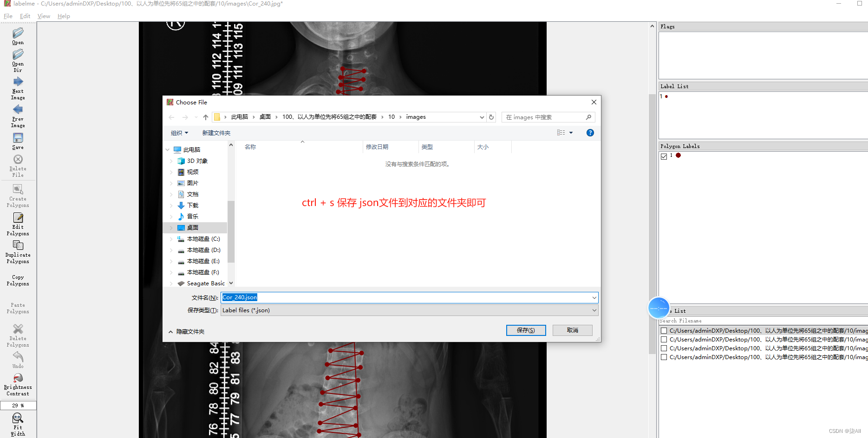Collapse folders with 隐藏文件夹 toggle
Screen dimensions: 868x438
(x=186, y=332)
